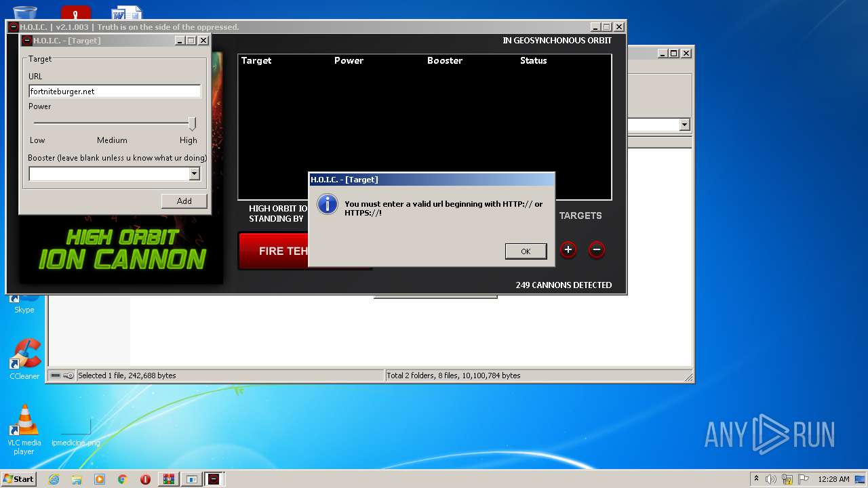Switch to H.O.I.C. taskbar item
Viewport: 868px width, 488px height.
click(x=214, y=479)
